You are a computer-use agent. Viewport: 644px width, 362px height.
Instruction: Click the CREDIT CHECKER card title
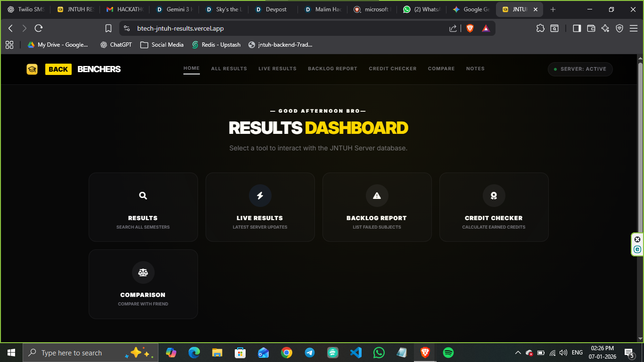pos(494,218)
